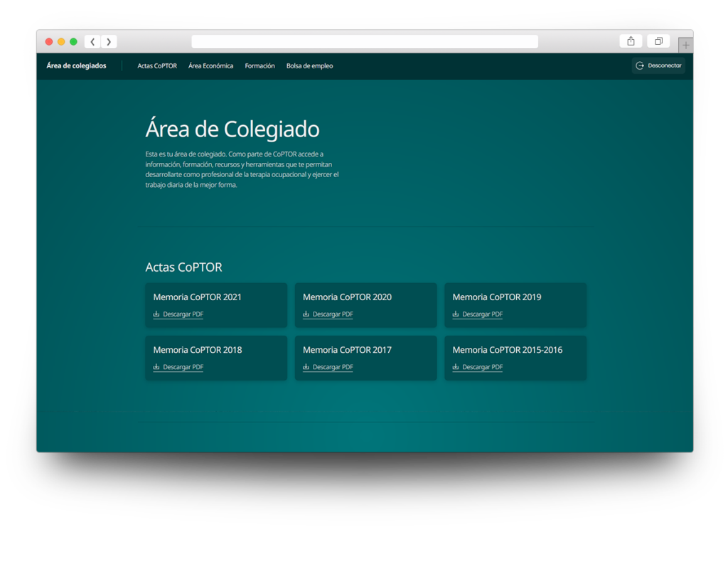728x574 pixels.
Task: Download PDF for Memoria CoPTOR 2021
Action: point(178,314)
